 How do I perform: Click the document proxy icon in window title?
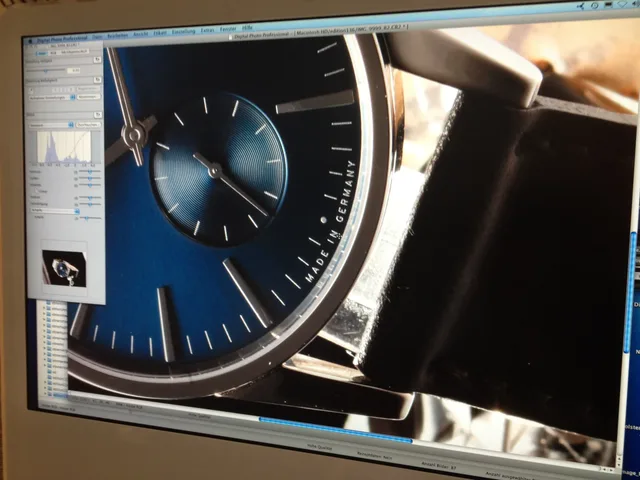[x=231, y=37]
